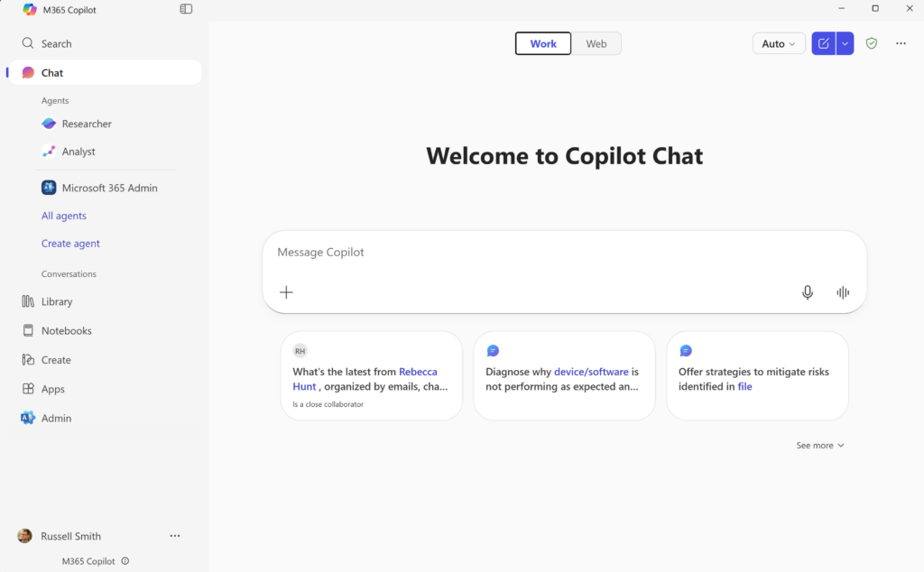
Task: Select the Work mode
Action: coord(542,42)
